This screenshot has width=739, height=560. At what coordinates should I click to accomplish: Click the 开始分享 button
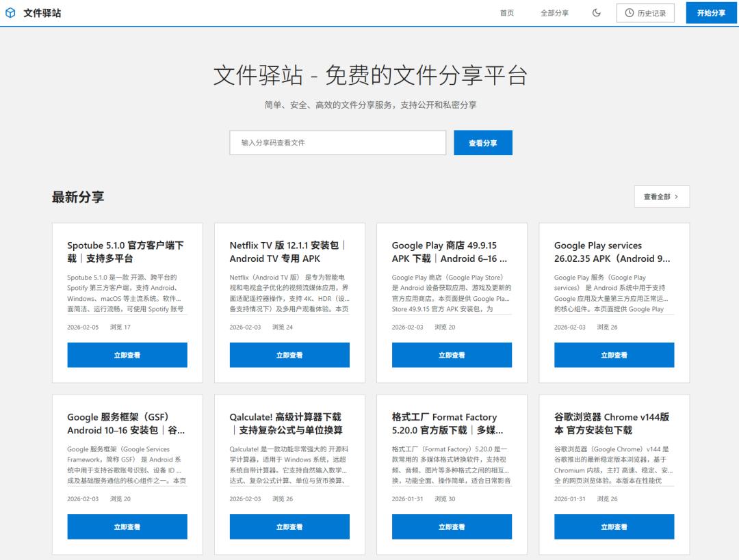point(711,13)
